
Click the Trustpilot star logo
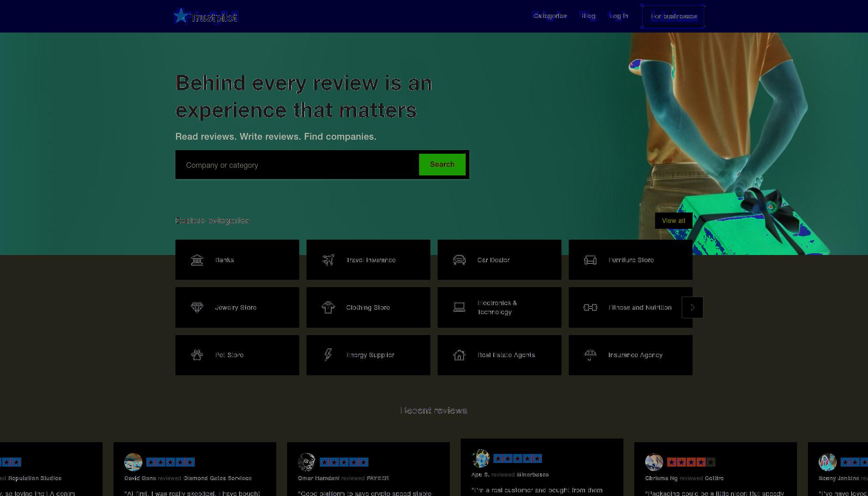(181, 16)
